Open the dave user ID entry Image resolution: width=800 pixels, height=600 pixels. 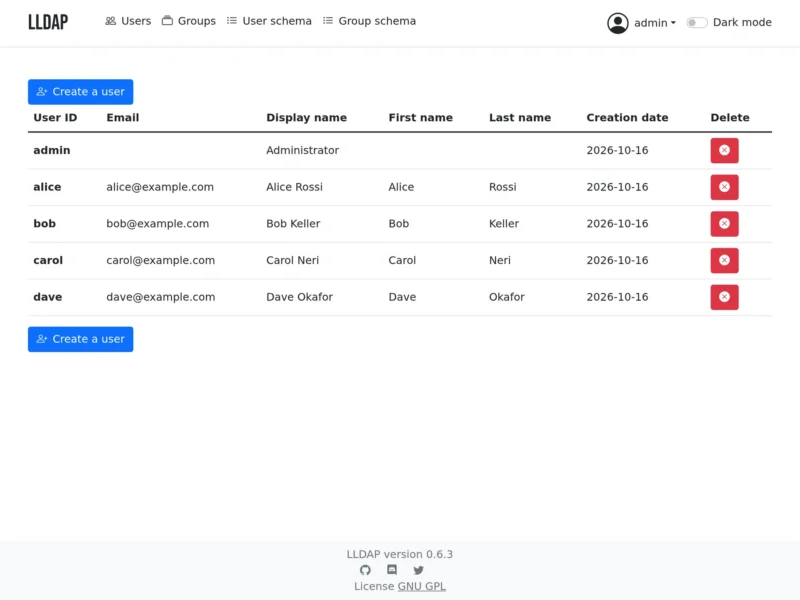pyautogui.click(x=47, y=297)
